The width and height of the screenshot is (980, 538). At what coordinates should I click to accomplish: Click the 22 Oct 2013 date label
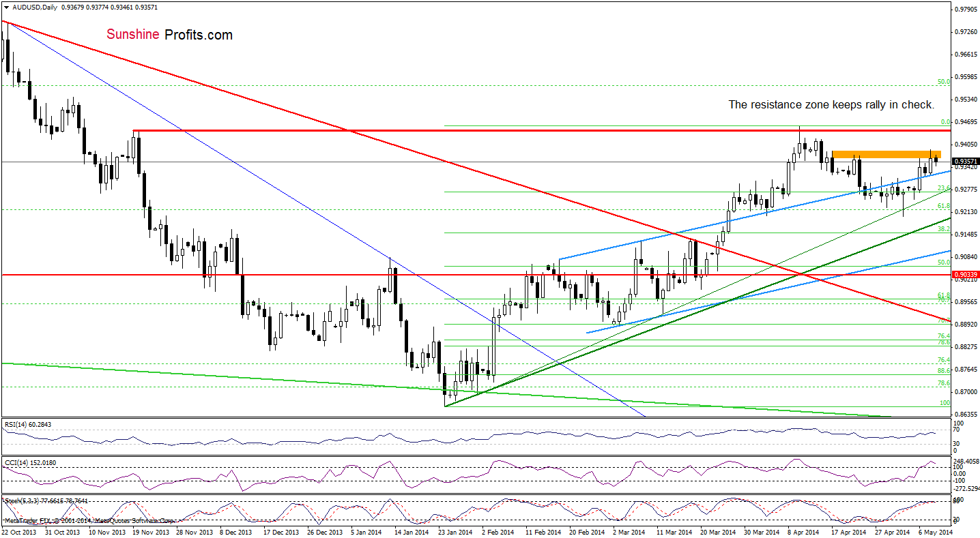[18, 531]
